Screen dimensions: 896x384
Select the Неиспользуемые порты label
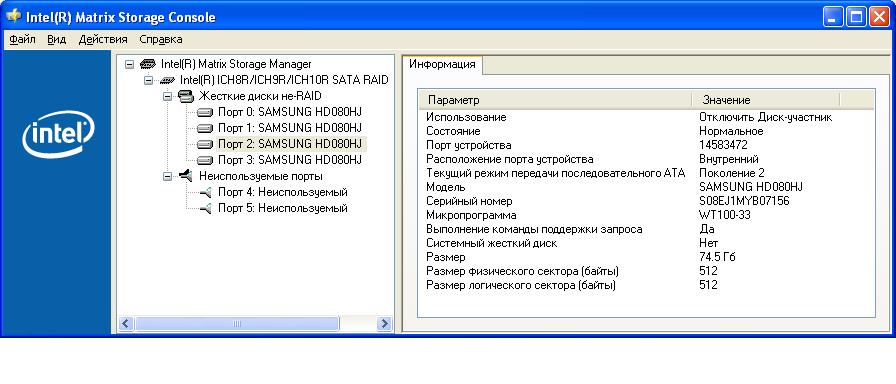261,176
